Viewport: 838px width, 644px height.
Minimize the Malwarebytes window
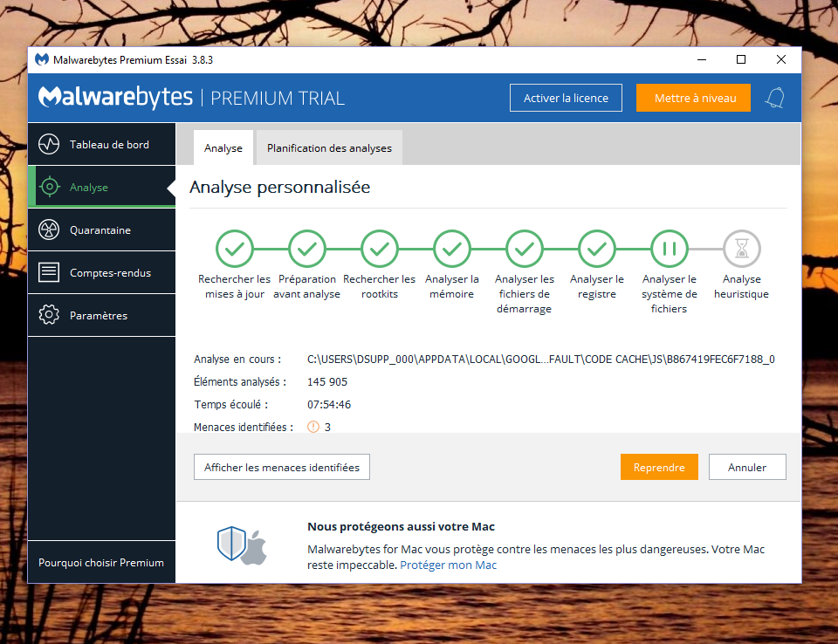tap(702, 59)
